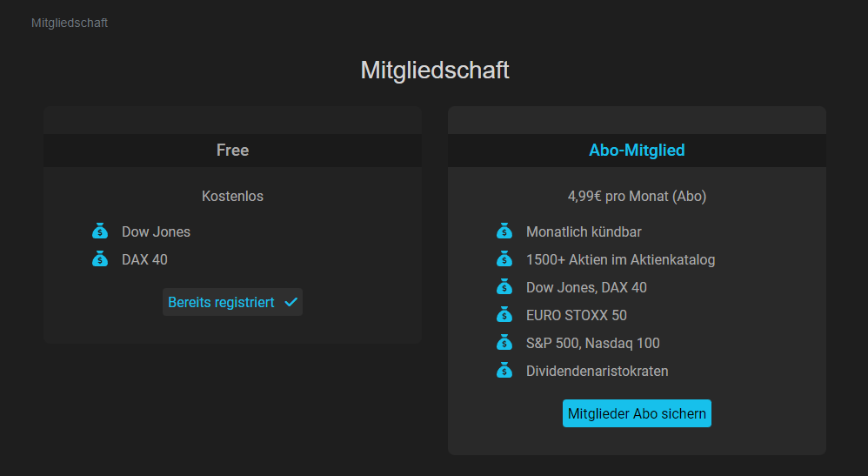868x476 pixels.
Task: Click the large 'Mitgliedschaft' page heading
Action: (x=435, y=70)
